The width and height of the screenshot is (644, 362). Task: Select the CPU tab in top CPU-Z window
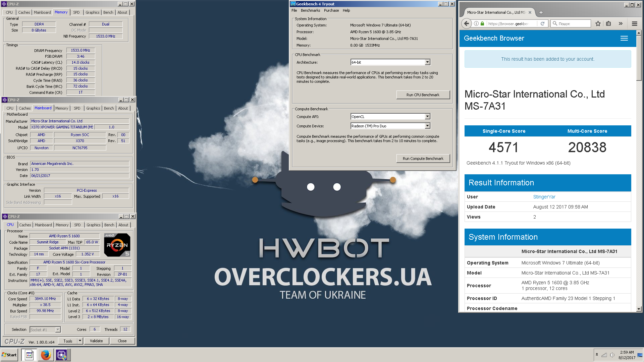tap(9, 12)
